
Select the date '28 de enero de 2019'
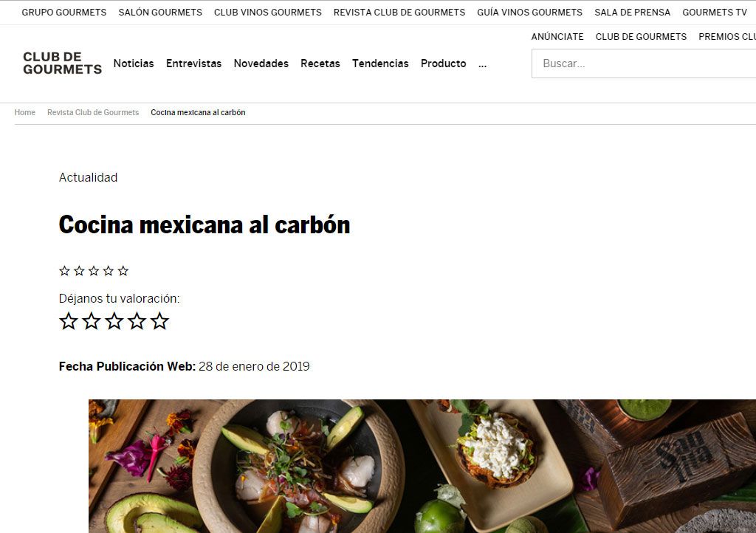tap(254, 366)
